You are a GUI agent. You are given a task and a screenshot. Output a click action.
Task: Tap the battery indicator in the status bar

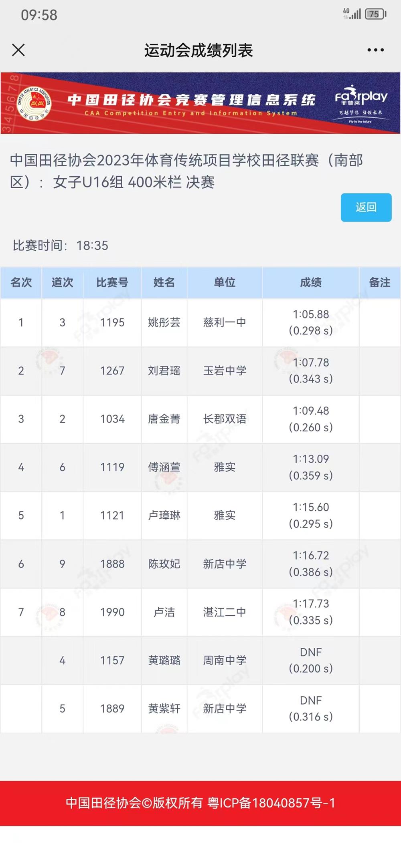pos(375,14)
